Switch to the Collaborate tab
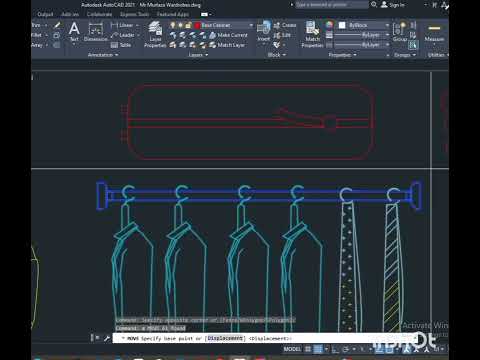 point(99,14)
